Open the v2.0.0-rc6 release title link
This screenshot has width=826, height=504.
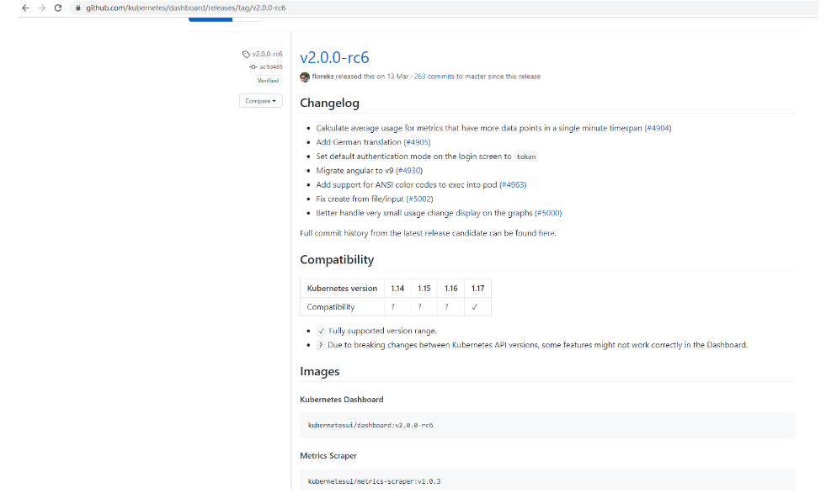[x=334, y=57]
